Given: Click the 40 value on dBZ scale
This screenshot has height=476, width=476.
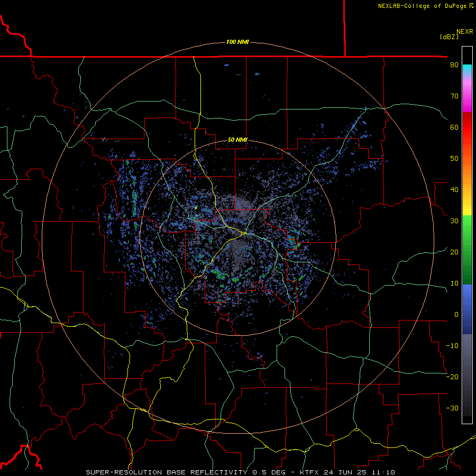Looking at the screenshot, I should point(454,190).
